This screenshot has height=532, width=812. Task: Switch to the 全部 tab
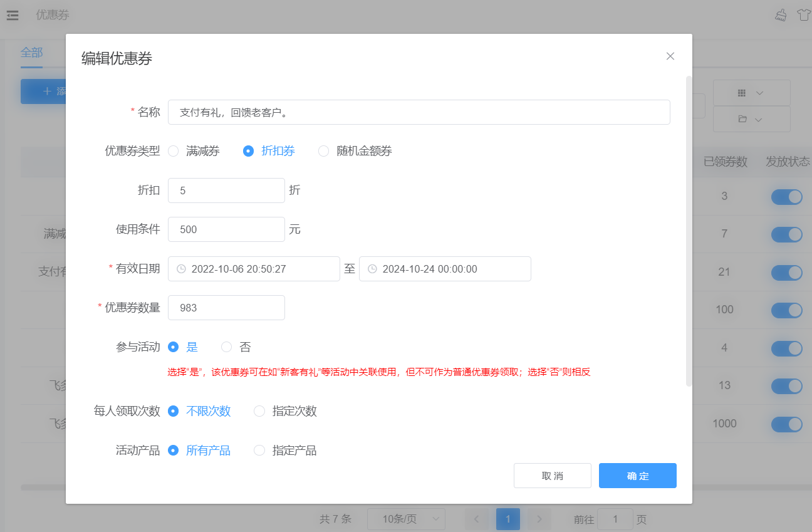click(x=31, y=53)
